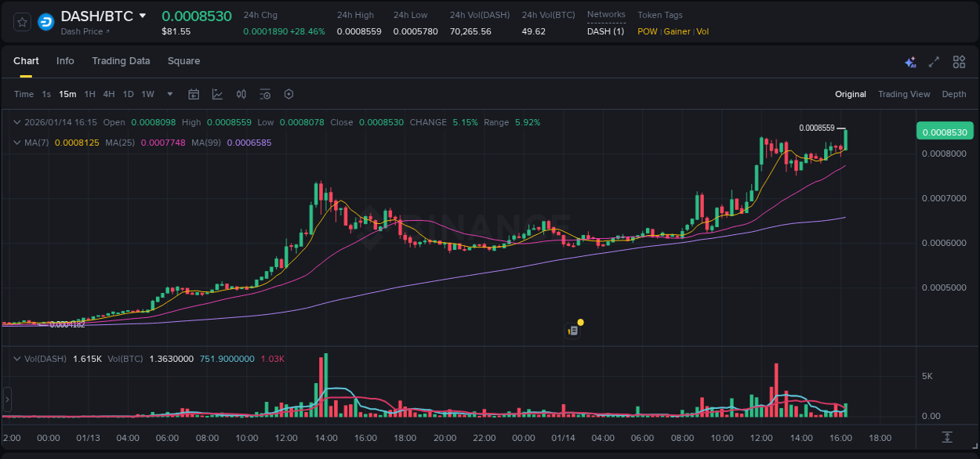The image size is (980, 459).
Task: Select the 15m timeframe interval
Action: click(67, 94)
